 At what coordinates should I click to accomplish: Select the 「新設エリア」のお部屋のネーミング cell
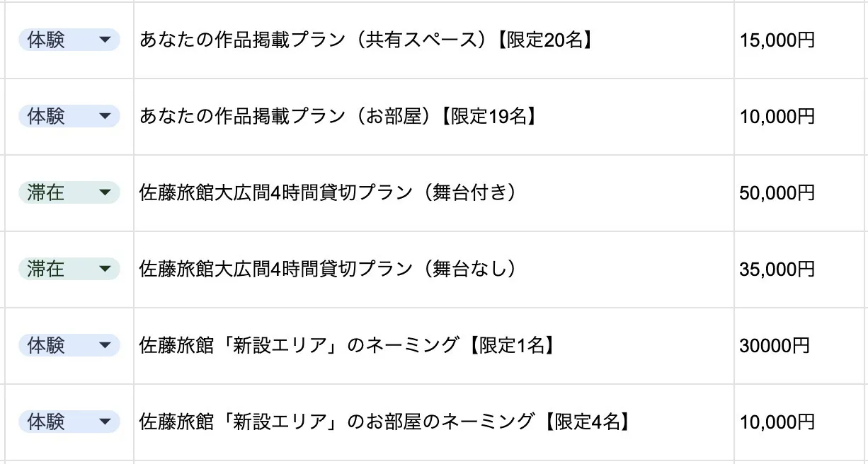(x=384, y=422)
